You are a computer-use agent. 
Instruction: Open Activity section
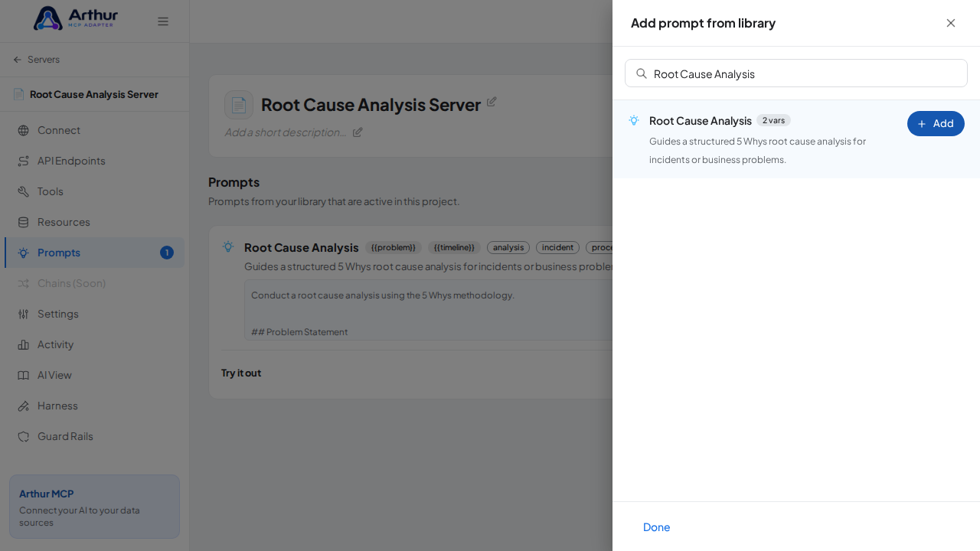click(94, 344)
